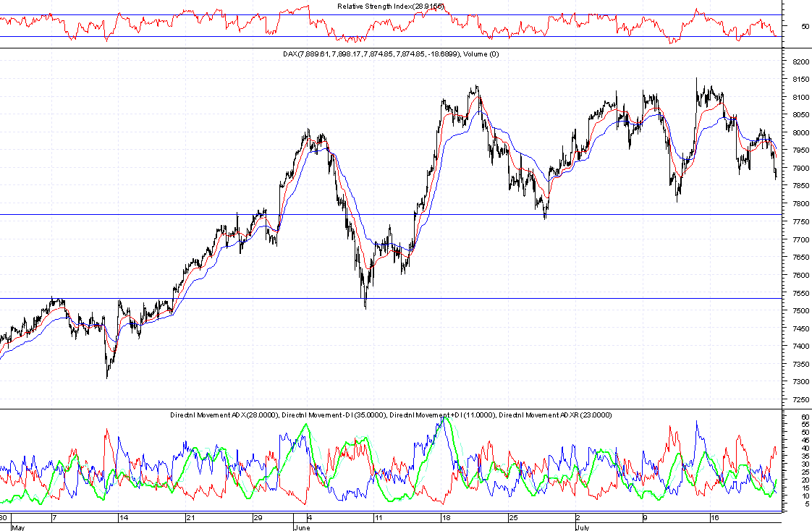Select the July month label on time axis
Screen dimensions: 812x531
[583, 527]
